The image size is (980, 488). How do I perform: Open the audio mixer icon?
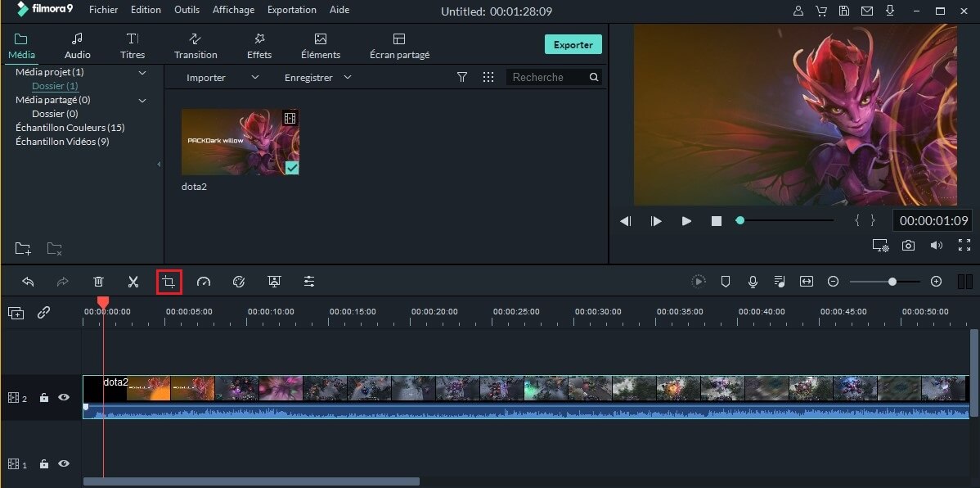(x=780, y=282)
